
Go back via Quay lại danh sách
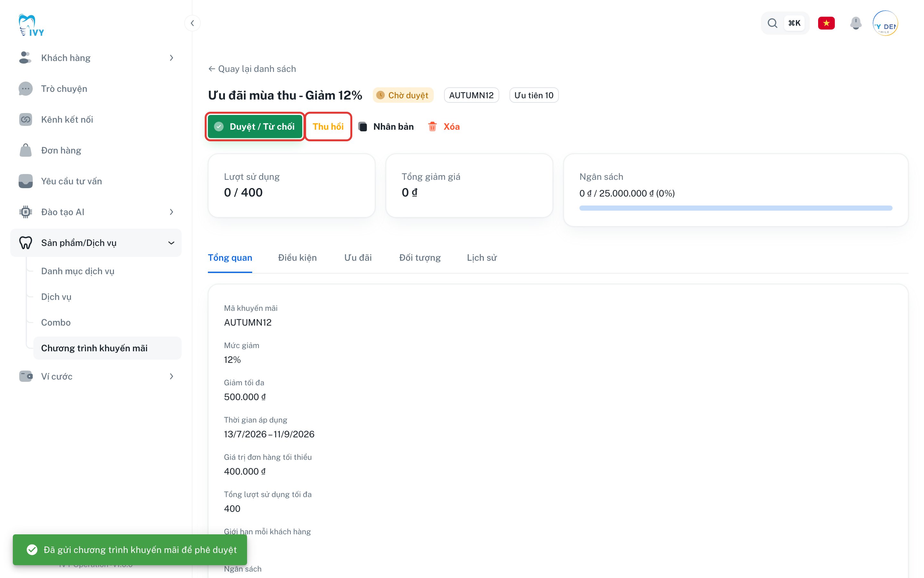[252, 69]
